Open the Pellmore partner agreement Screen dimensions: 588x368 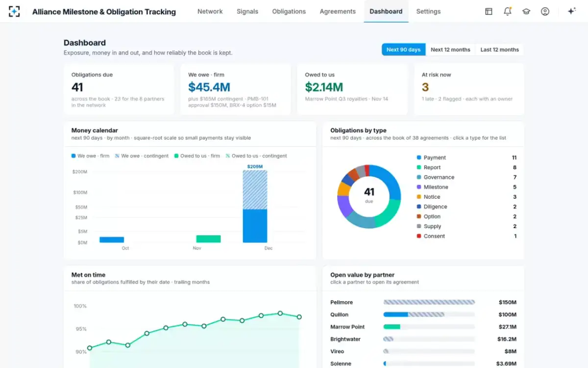pyautogui.click(x=423, y=302)
